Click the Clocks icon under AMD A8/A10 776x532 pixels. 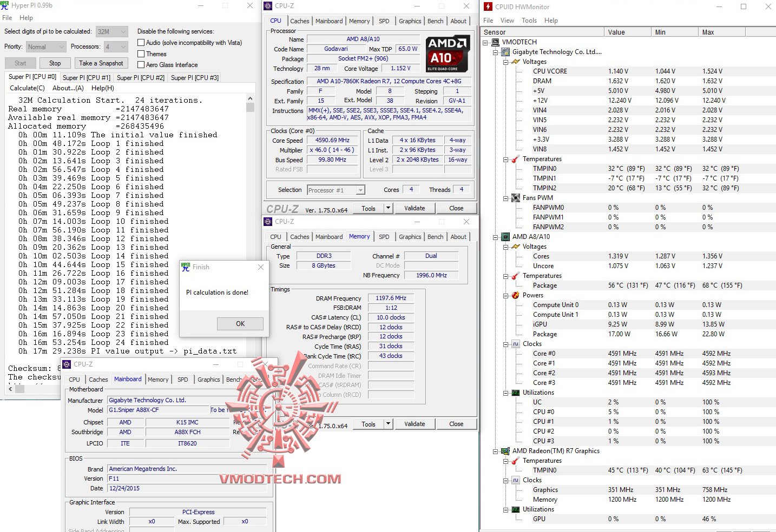tap(515, 344)
